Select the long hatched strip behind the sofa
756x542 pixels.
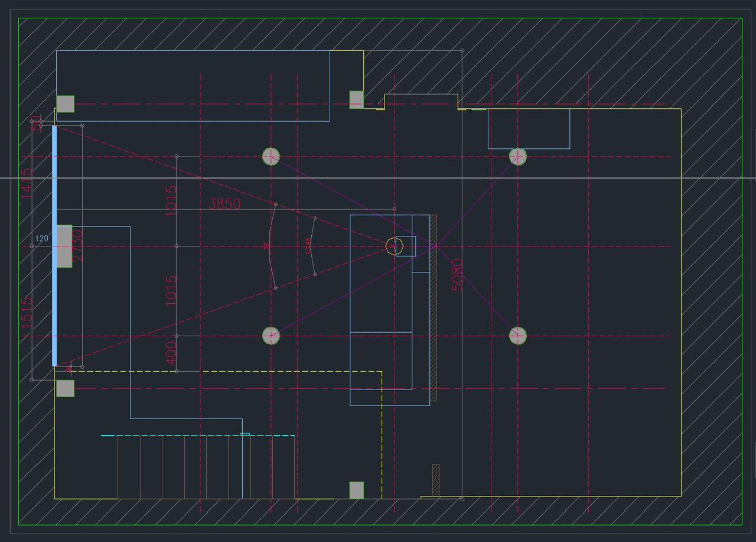433,308
